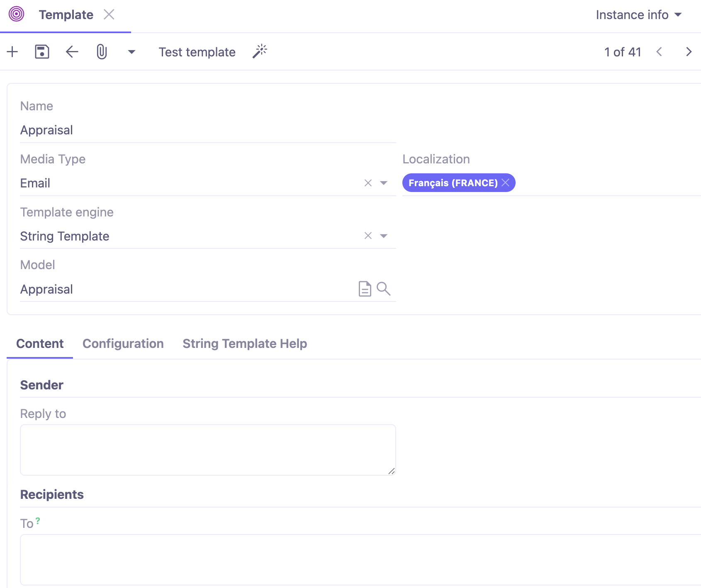Screen dimensions: 701x588
Task: Open the Media Type dropdown
Action: tap(384, 182)
